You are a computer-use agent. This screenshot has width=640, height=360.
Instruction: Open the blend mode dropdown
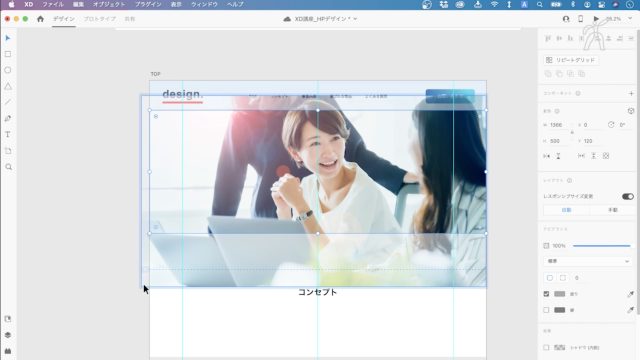click(x=588, y=261)
